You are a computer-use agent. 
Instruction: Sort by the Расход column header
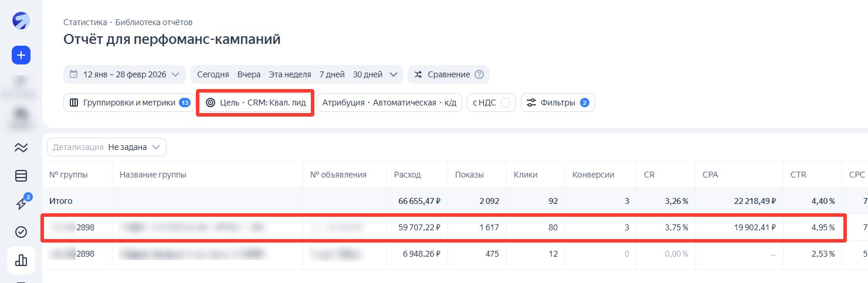(408, 175)
